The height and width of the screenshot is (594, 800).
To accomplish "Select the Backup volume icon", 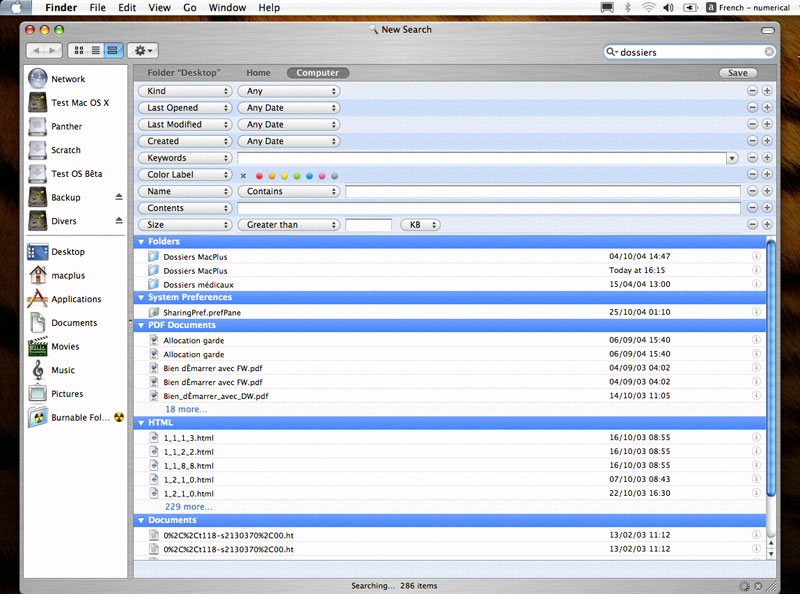I will point(38,197).
